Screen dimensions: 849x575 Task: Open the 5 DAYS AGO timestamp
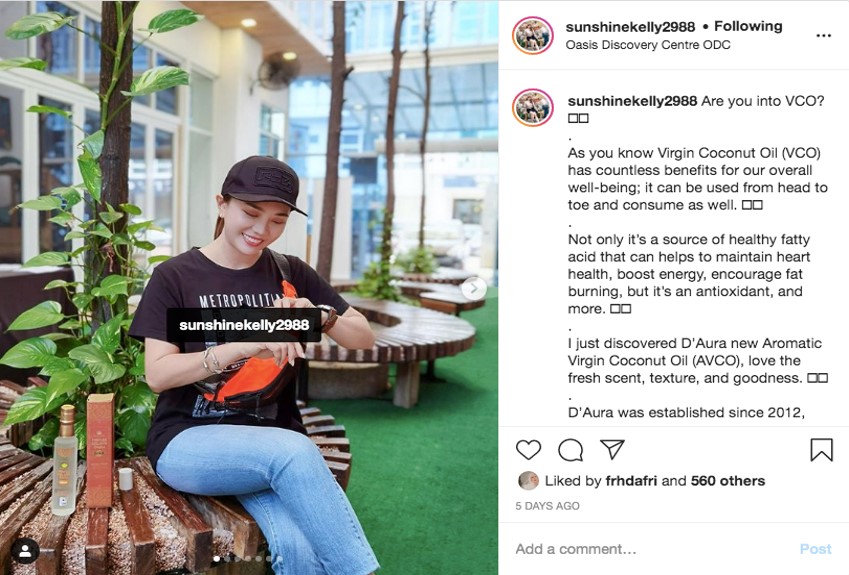547,506
